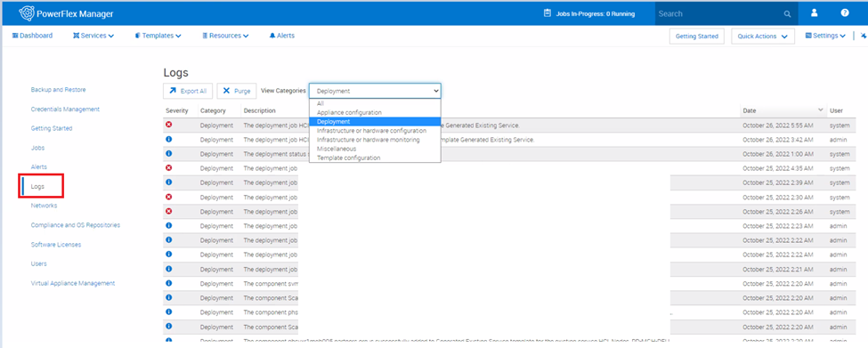The image size is (868, 348).
Task: Open Alerts in the sidebar
Action: 39,166
